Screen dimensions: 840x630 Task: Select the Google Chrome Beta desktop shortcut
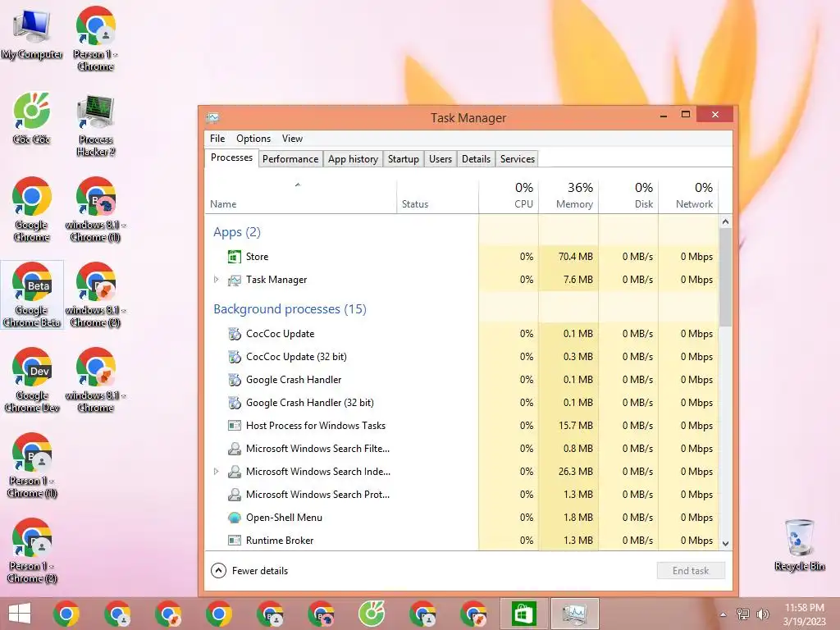point(32,295)
